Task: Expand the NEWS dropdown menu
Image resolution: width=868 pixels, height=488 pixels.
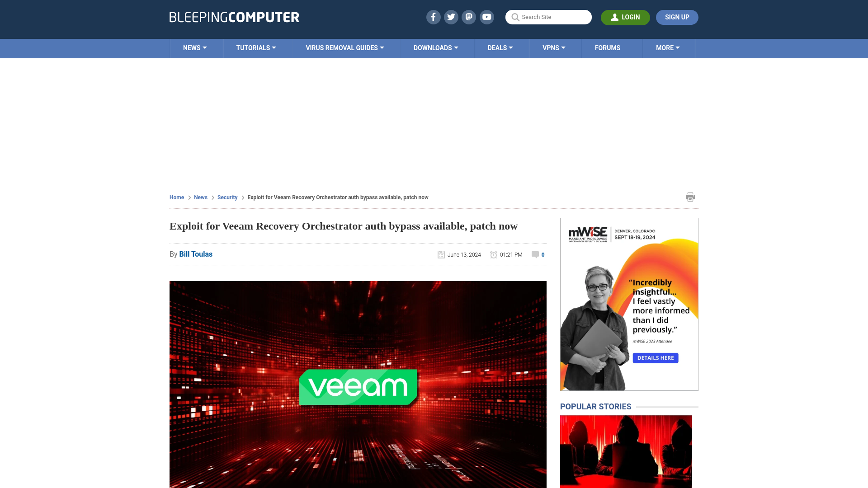Action: [x=195, y=48]
